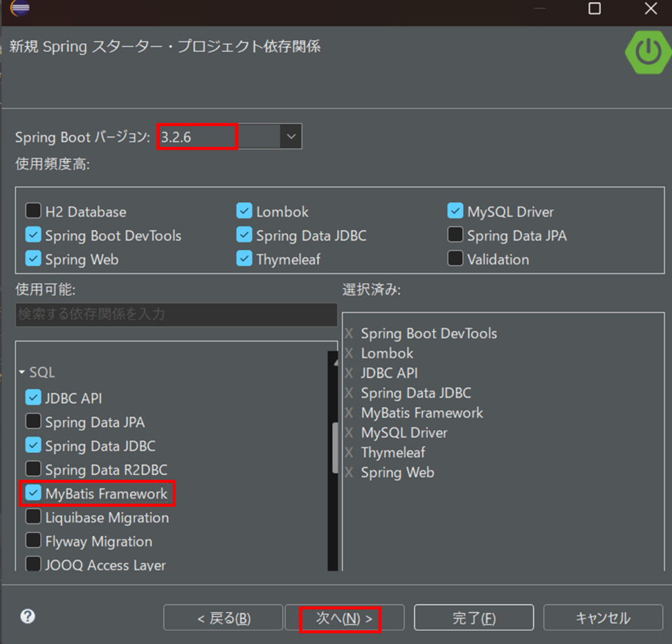Remove JDBC API via its X mark

click(x=349, y=373)
